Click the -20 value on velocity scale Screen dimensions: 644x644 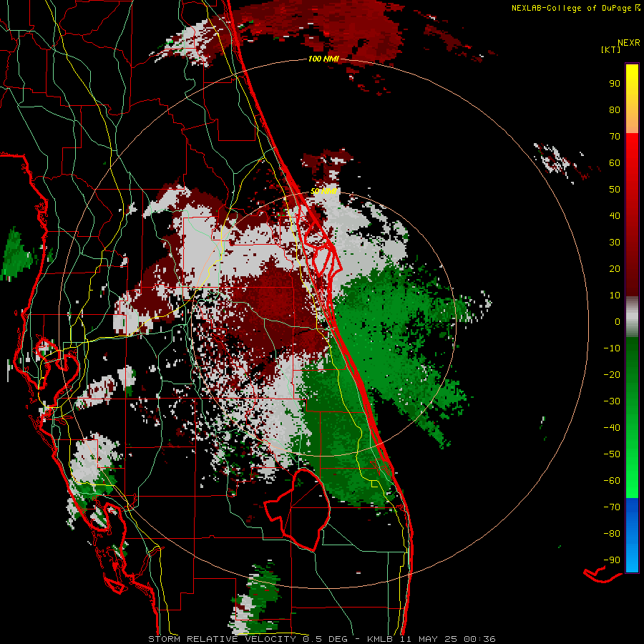(x=612, y=375)
